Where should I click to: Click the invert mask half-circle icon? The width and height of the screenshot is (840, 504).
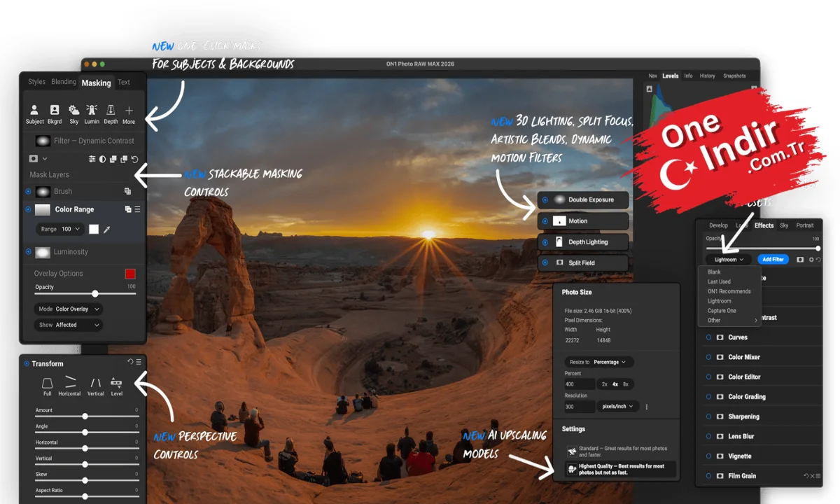tap(103, 159)
